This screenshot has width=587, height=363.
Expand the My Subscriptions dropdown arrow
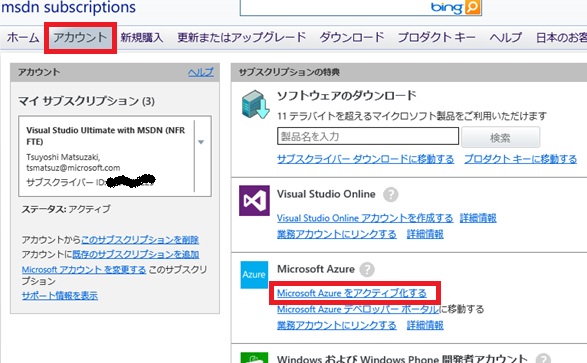pos(201,142)
